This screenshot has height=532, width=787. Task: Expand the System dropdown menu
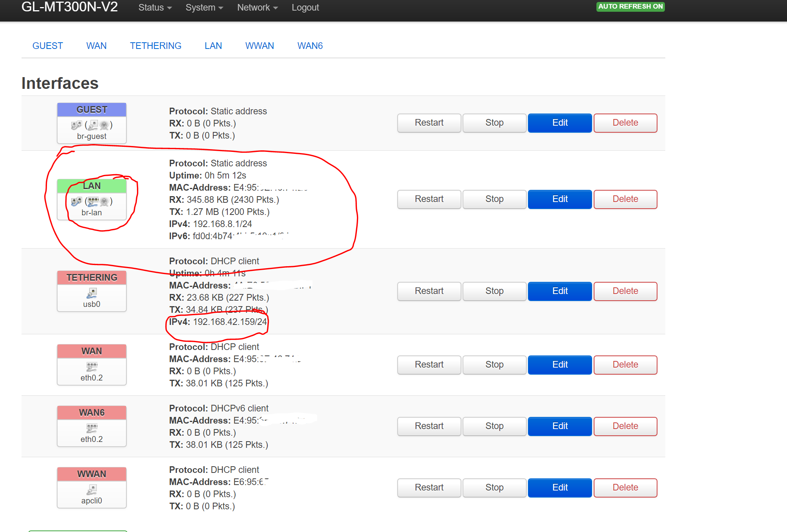point(204,7)
